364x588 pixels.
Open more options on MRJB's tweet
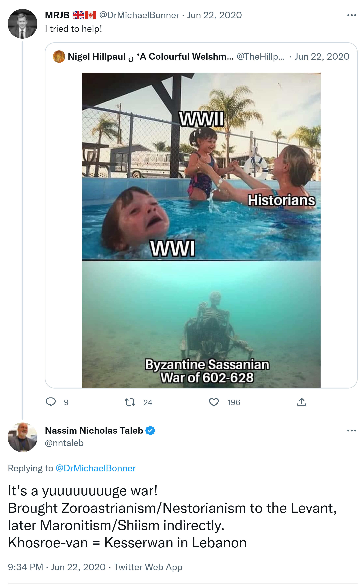pyautogui.click(x=351, y=15)
